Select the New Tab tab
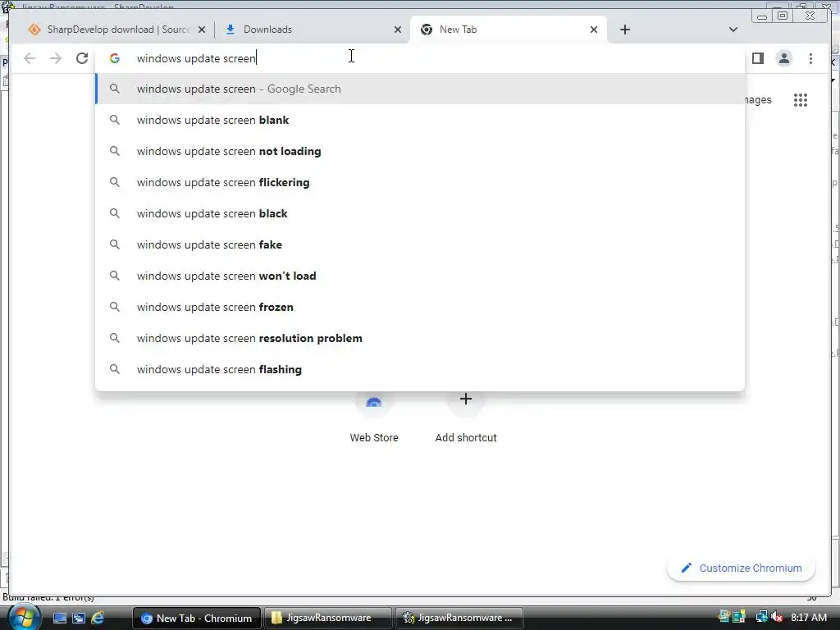This screenshot has height=630, width=840. 508,30
